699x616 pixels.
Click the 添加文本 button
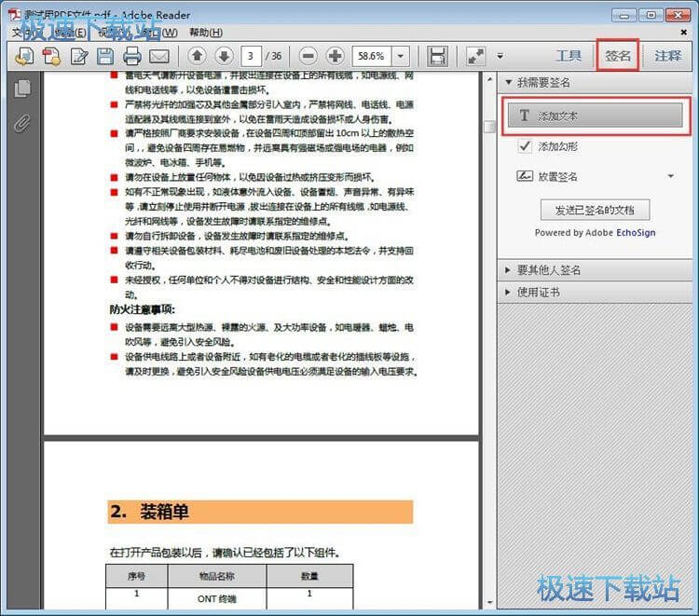pyautogui.click(x=596, y=116)
